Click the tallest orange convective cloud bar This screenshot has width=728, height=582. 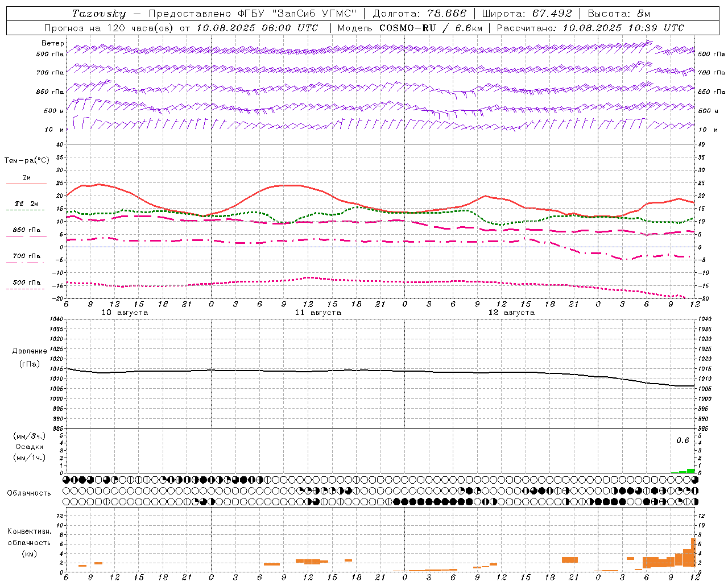click(x=693, y=552)
